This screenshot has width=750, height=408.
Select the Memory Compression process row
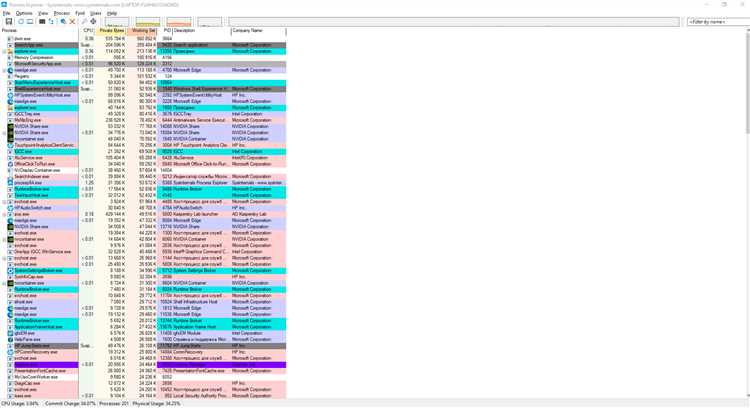143,57
